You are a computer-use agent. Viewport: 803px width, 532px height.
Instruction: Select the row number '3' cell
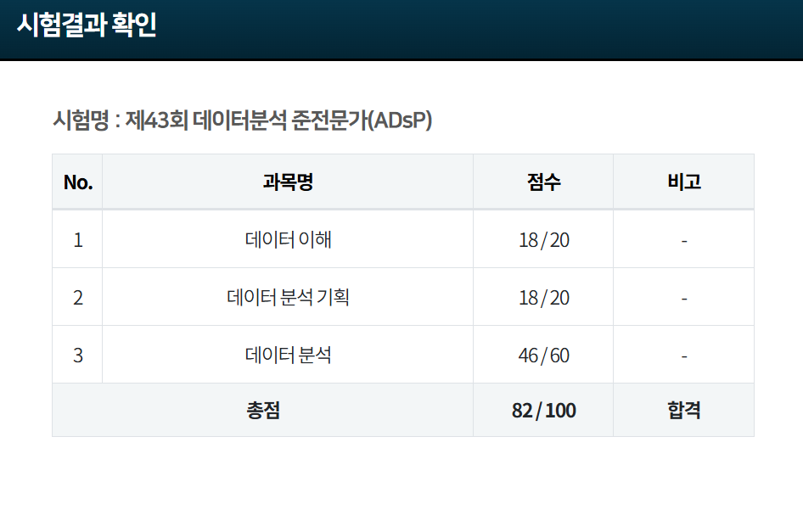point(78,356)
